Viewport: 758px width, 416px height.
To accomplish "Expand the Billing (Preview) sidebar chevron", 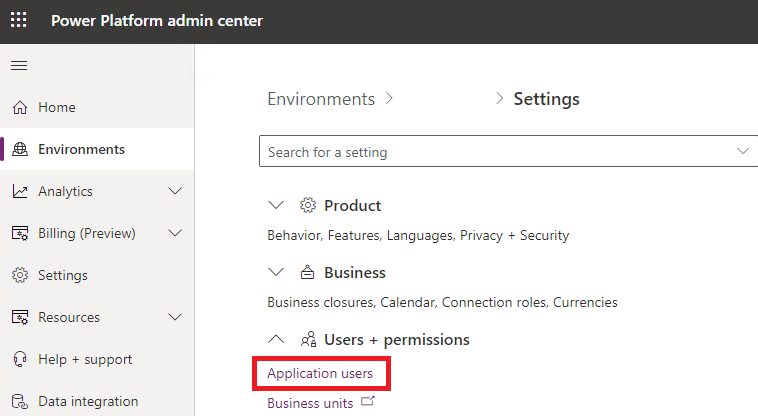I will 175,233.
